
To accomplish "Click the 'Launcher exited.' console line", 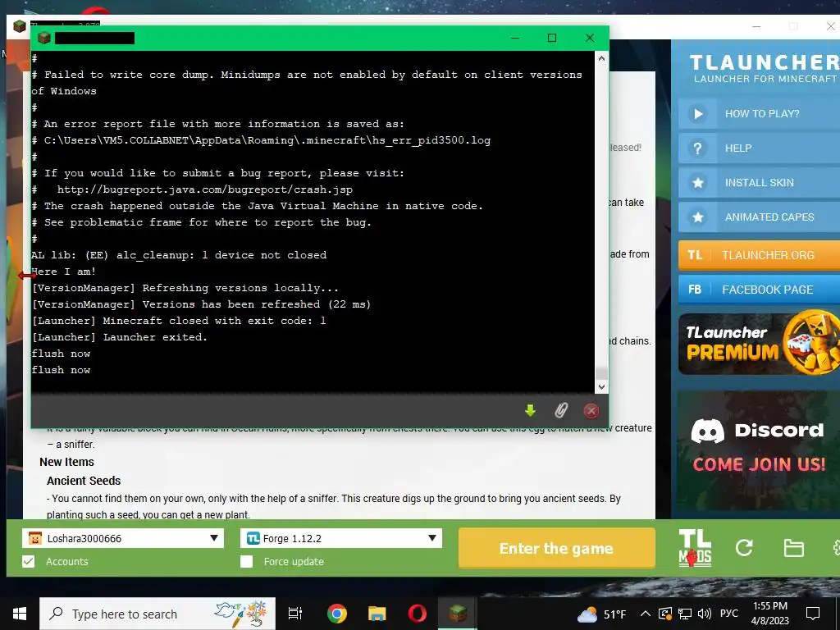I will 119,337.
